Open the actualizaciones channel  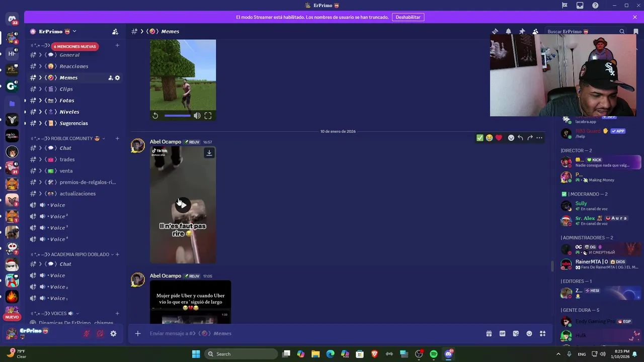click(x=75, y=194)
